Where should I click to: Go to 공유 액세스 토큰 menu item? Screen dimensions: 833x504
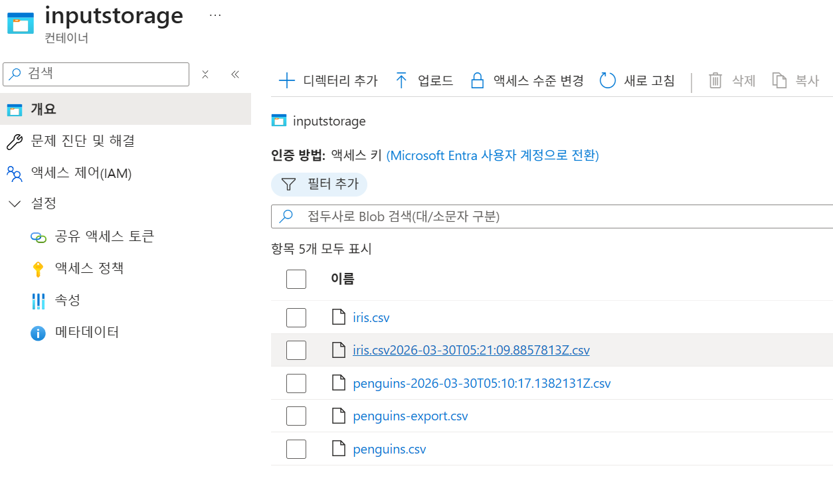(x=104, y=236)
